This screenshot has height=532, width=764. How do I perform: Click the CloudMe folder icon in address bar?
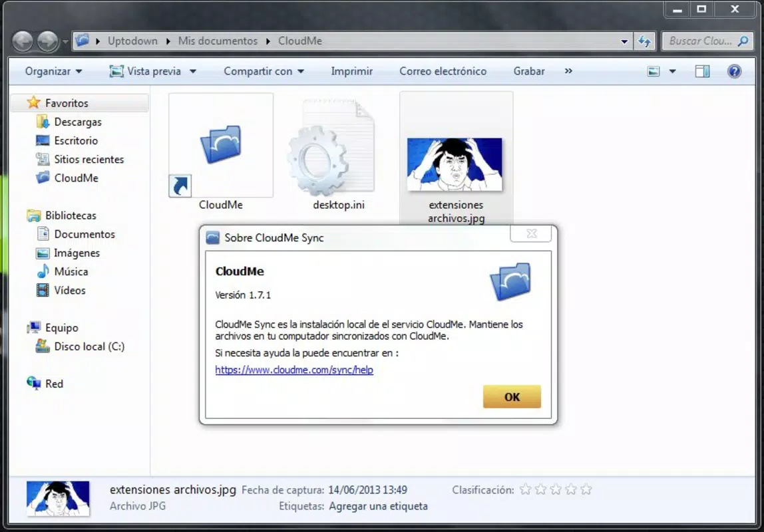click(x=83, y=41)
